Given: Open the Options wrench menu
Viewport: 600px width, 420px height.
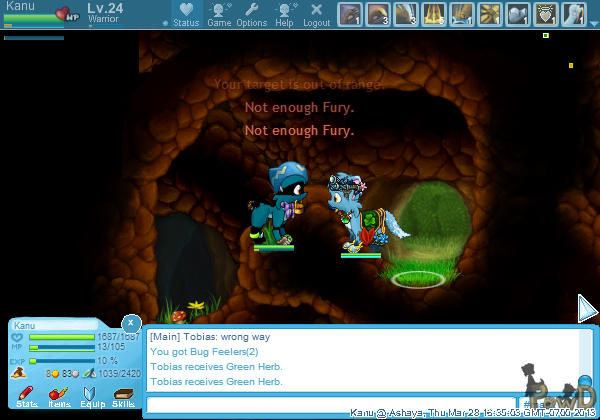Looking at the screenshot, I should (x=251, y=15).
